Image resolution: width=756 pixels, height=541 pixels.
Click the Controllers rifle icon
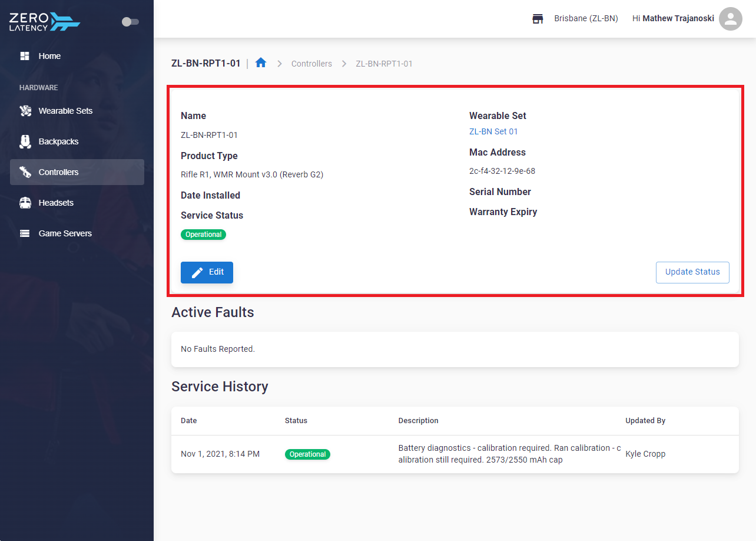tap(25, 172)
